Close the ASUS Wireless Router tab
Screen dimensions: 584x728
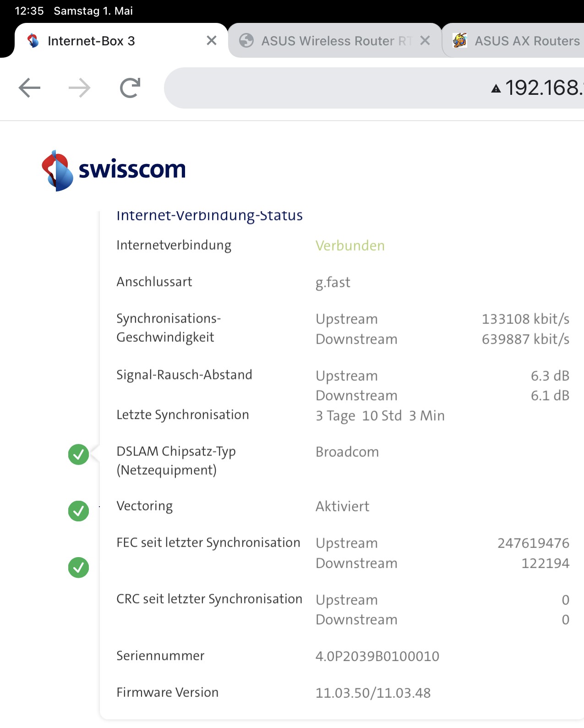coord(425,41)
